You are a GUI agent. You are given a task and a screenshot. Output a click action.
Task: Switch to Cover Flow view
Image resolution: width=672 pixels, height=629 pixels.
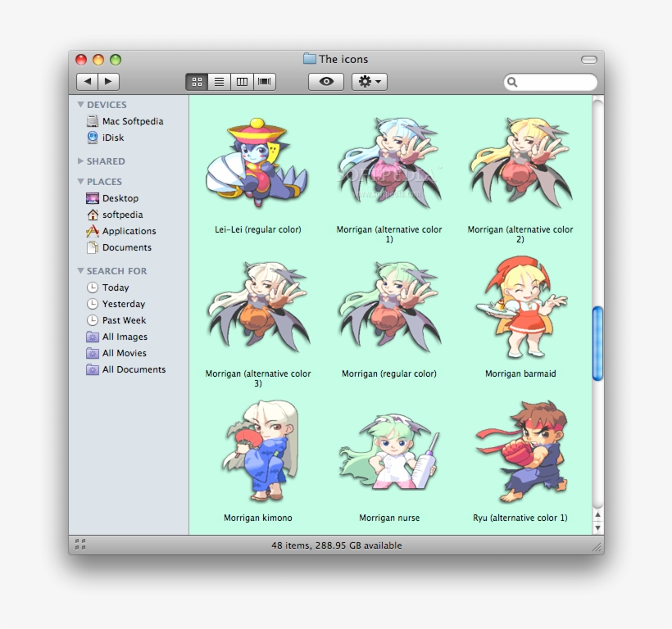tap(265, 81)
